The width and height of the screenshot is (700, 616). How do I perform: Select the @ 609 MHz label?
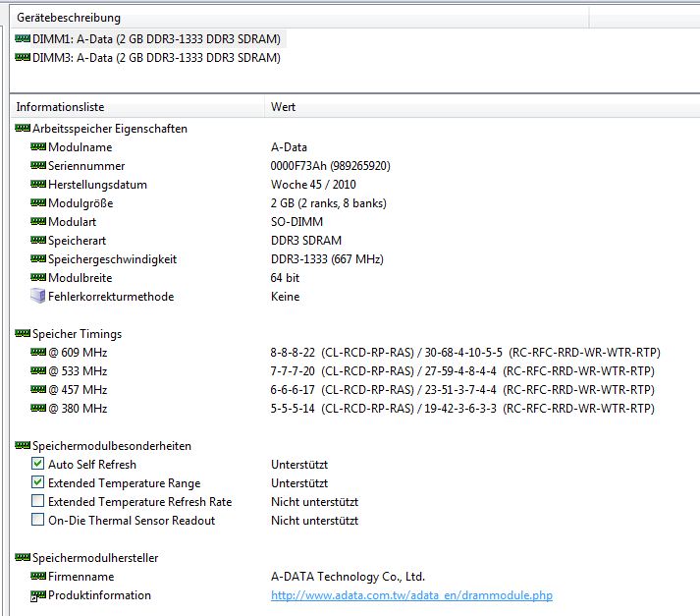(78, 353)
